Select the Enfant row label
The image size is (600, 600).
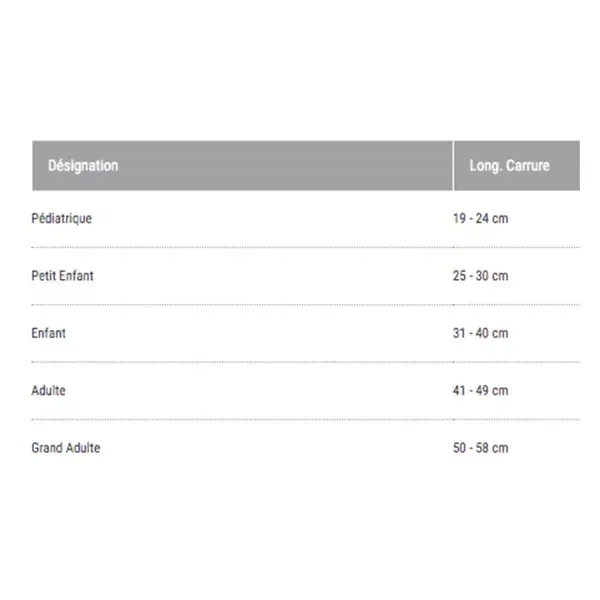pyautogui.click(x=49, y=333)
